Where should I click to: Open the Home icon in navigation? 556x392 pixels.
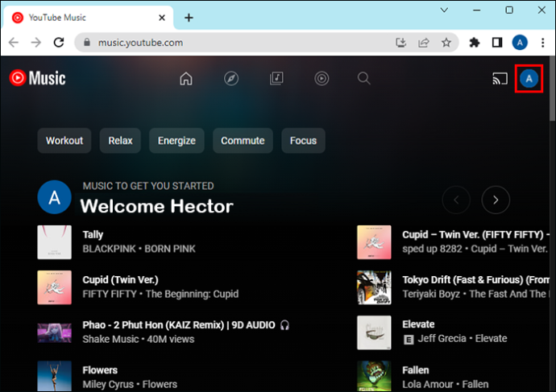186,78
